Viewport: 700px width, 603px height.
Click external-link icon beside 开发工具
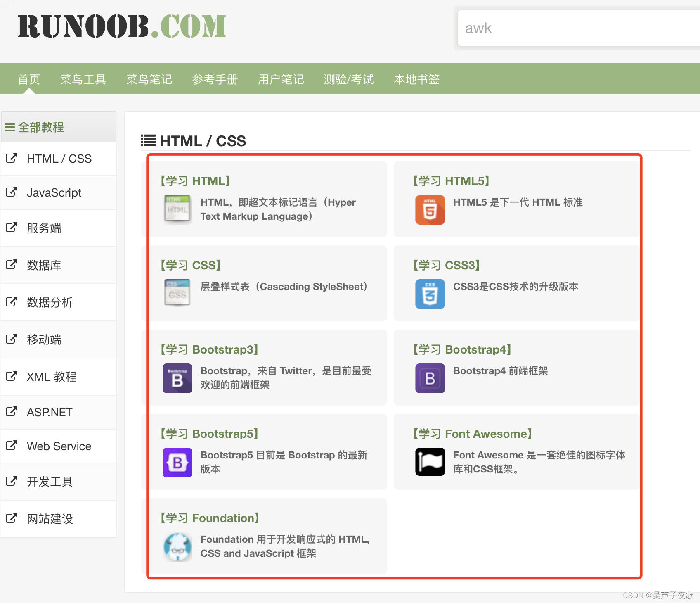(x=12, y=481)
